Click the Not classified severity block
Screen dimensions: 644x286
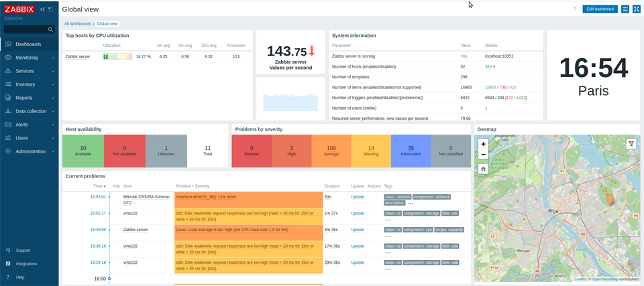tap(451, 151)
